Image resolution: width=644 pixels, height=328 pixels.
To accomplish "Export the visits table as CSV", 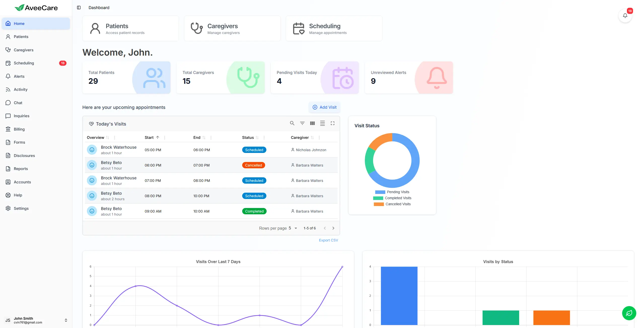I will [x=328, y=240].
